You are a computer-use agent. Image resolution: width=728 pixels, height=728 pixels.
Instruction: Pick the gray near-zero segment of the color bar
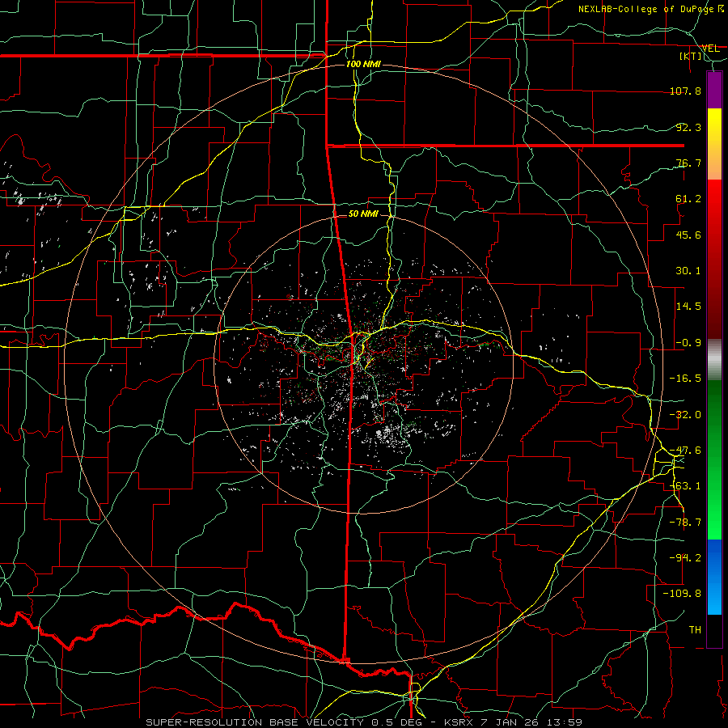(x=714, y=359)
